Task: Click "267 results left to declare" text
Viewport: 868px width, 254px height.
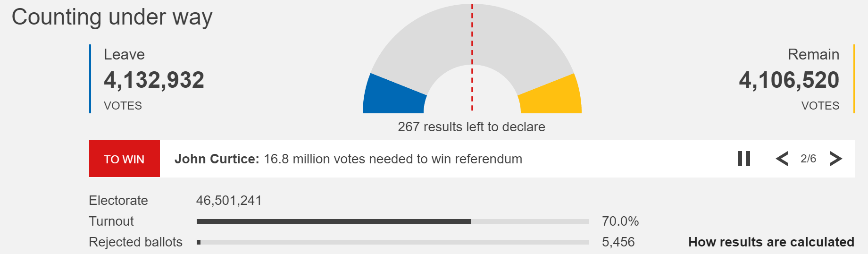Action: point(471,127)
